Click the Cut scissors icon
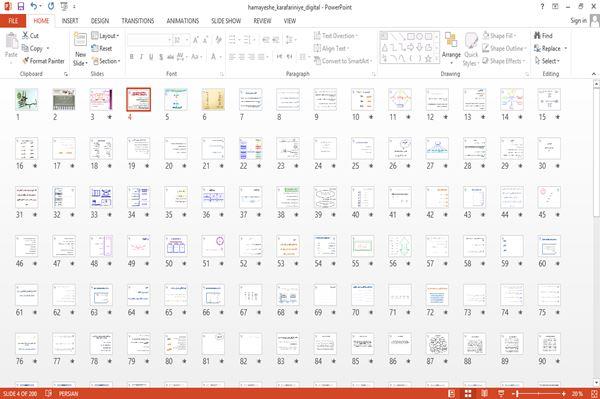The height and width of the screenshot is (399, 600). (25, 35)
